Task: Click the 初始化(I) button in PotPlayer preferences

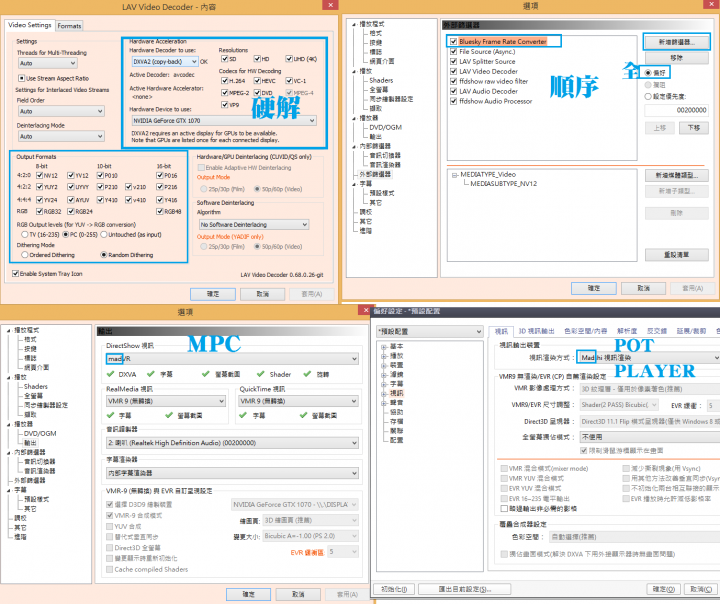Action: pos(394,589)
